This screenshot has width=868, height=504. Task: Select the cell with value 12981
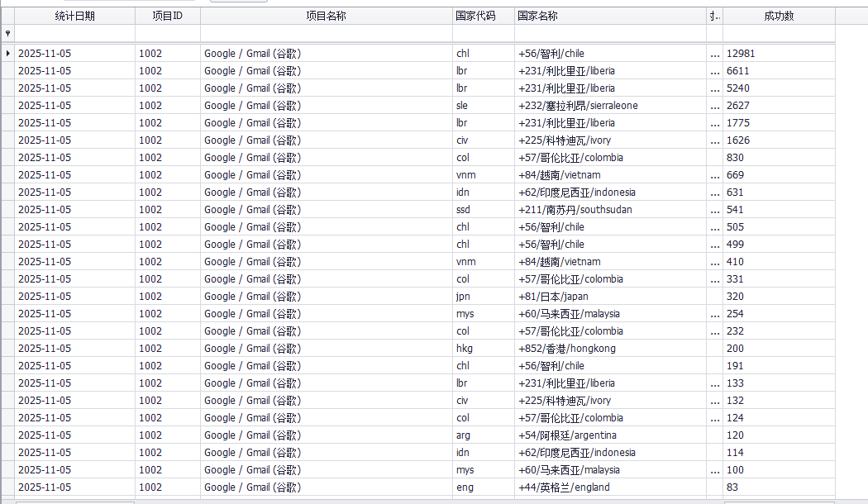point(779,54)
